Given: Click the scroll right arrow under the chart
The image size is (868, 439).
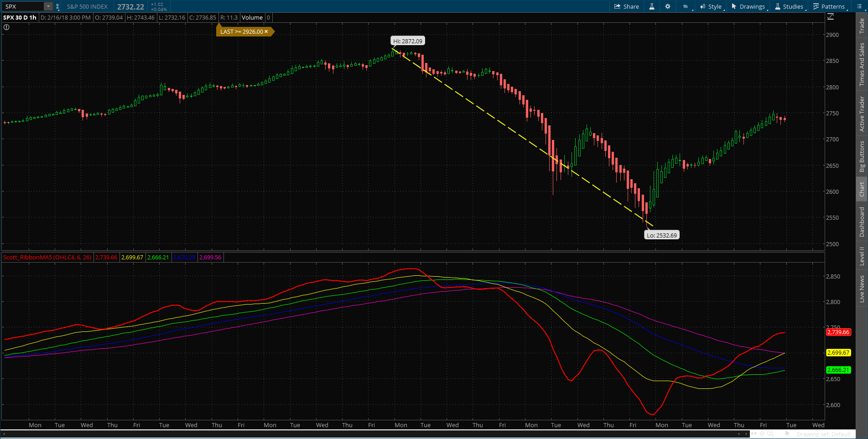Looking at the screenshot, I should point(747,434).
